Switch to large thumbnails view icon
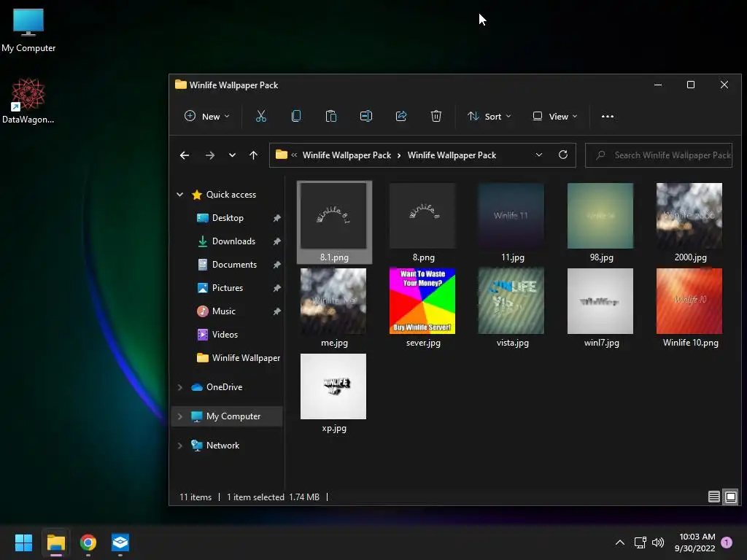Image resolution: width=747 pixels, height=560 pixels. pyautogui.click(x=730, y=497)
